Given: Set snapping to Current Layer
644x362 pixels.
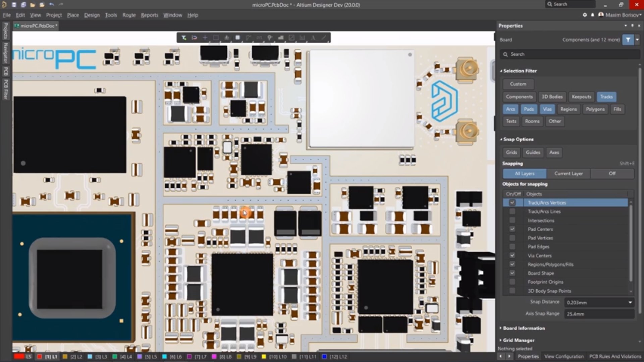Looking at the screenshot, I should tap(568, 173).
